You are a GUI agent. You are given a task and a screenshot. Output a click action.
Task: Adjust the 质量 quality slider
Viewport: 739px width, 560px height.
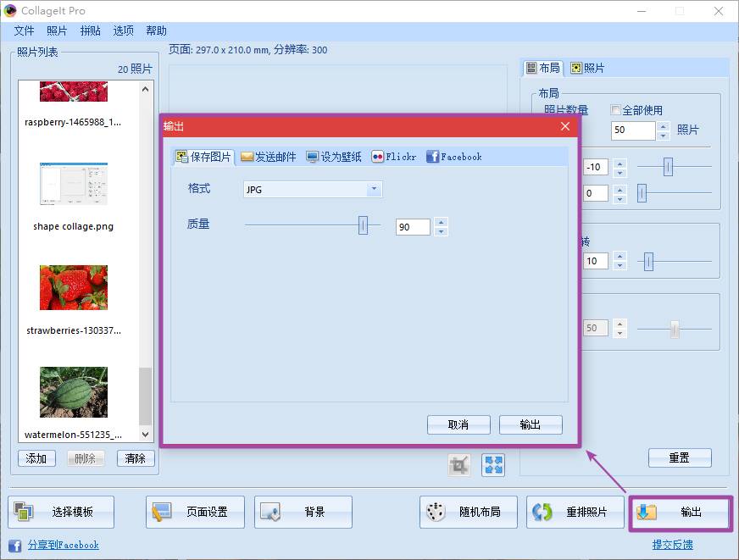coord(363,225)
